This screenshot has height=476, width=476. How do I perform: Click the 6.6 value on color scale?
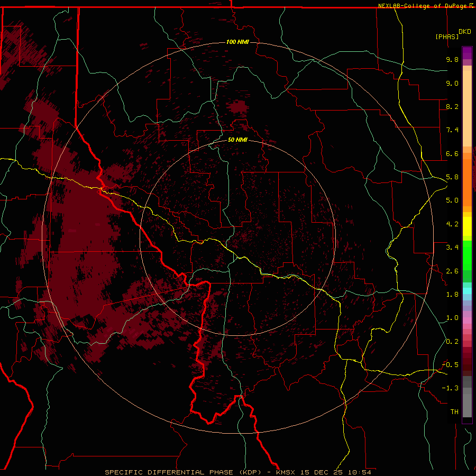point(452,153)
